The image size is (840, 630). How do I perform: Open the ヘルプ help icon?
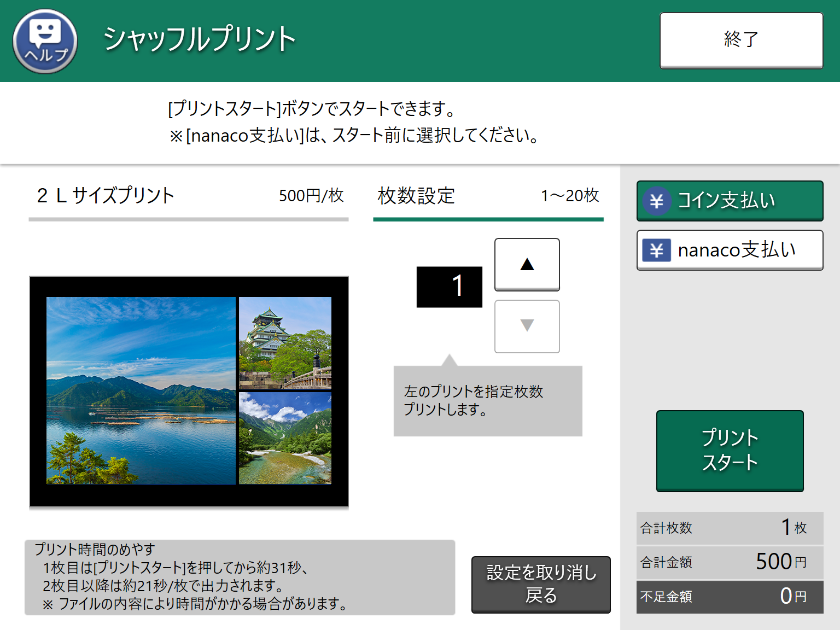45,42
